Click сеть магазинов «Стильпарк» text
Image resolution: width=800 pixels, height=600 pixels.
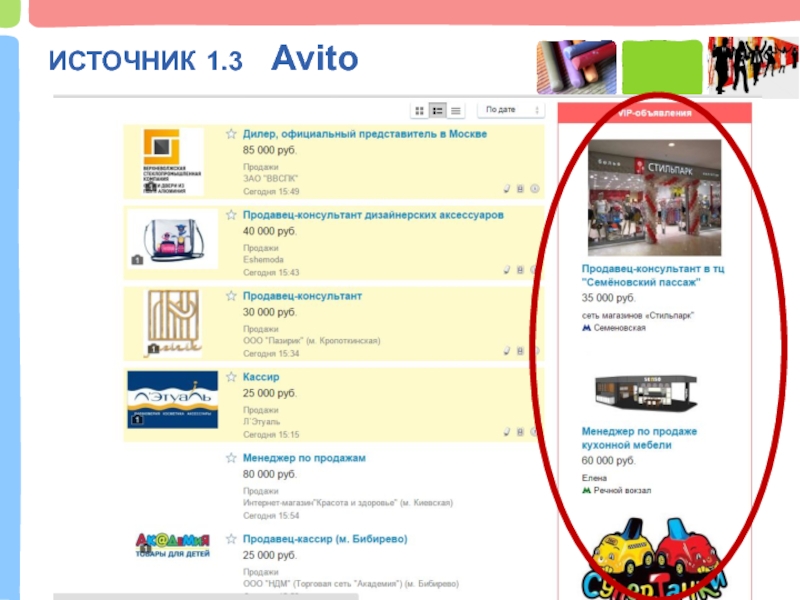(638, 316)
